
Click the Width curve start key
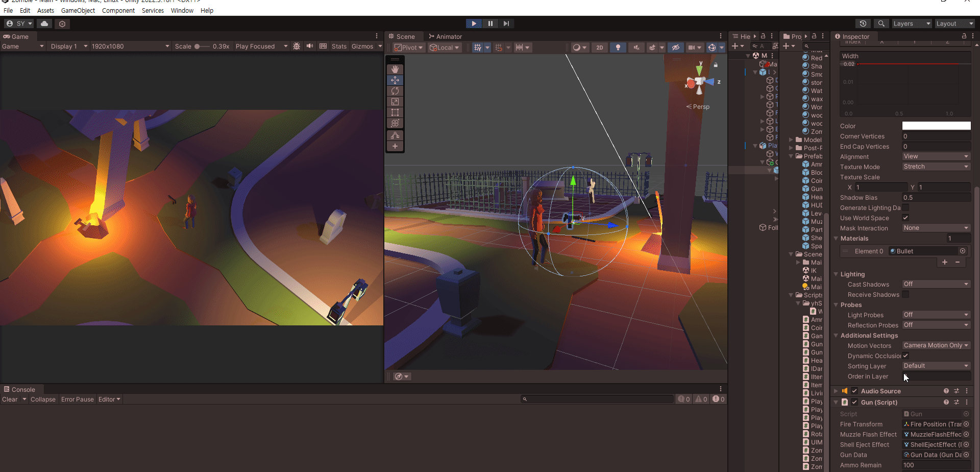859,64
